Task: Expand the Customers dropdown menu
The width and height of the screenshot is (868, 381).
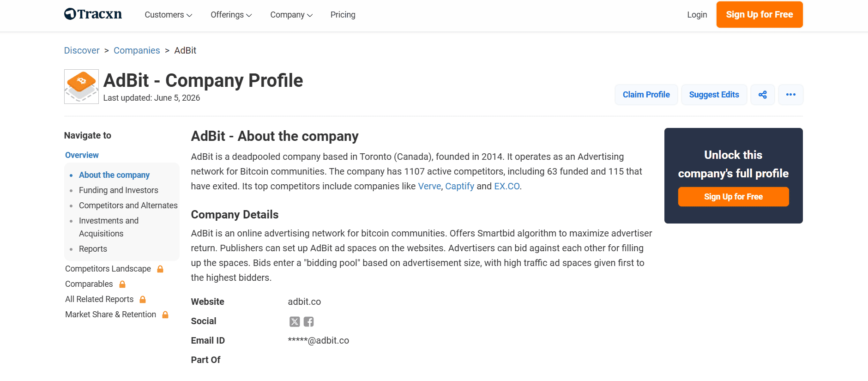Action: pyautogui.click(x=169, y=15)
